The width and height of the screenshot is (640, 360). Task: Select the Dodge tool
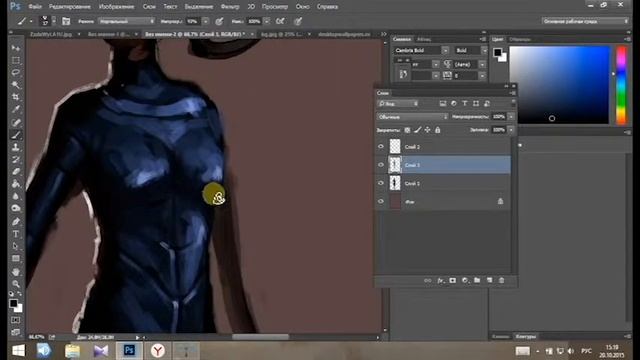[x=16, y=209]
